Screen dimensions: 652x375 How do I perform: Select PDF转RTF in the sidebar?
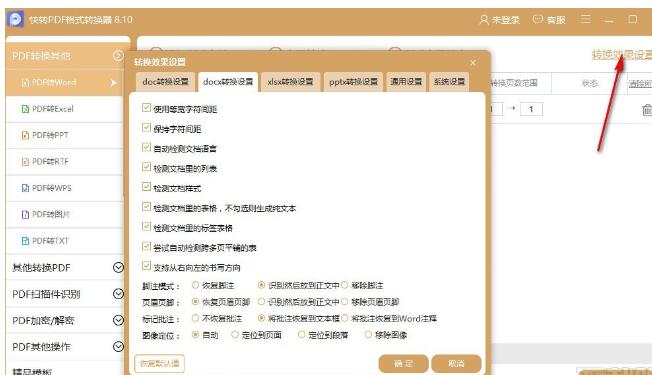(65, 162)
